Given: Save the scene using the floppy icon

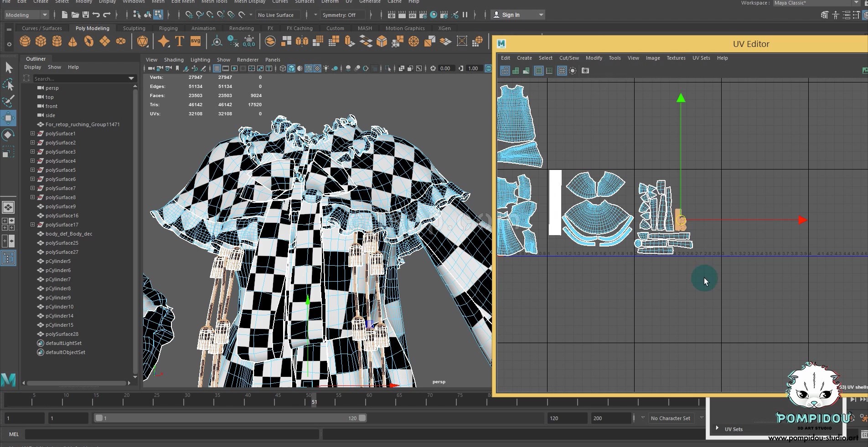Looking at the screenshot, I should pos(85,15).
